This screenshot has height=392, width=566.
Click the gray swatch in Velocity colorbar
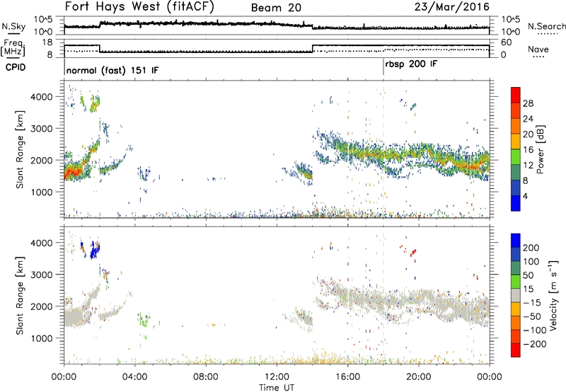(x=516, y=295)
